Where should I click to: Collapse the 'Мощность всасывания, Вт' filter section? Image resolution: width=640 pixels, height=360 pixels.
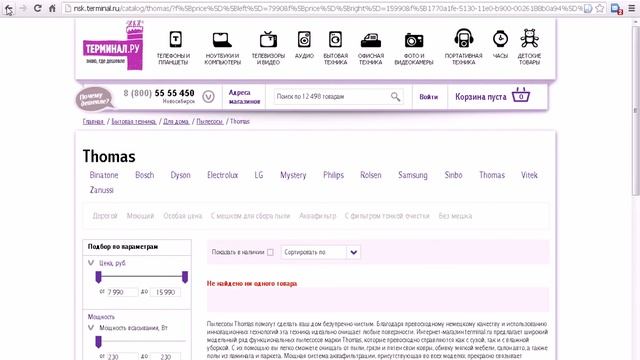[x=91, y=327]
